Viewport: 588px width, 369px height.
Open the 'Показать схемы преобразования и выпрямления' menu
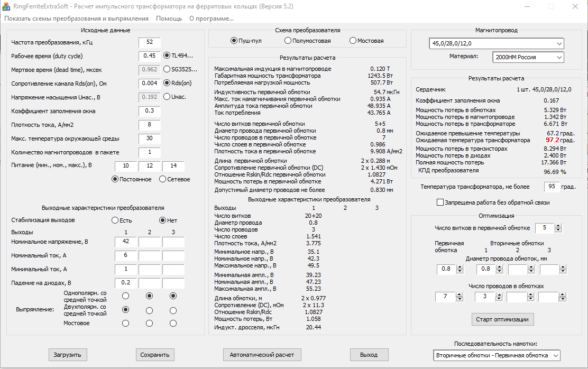coord(77,19)
